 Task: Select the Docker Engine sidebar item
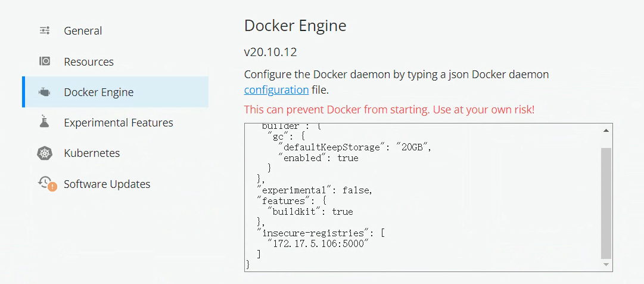[115, 92]
